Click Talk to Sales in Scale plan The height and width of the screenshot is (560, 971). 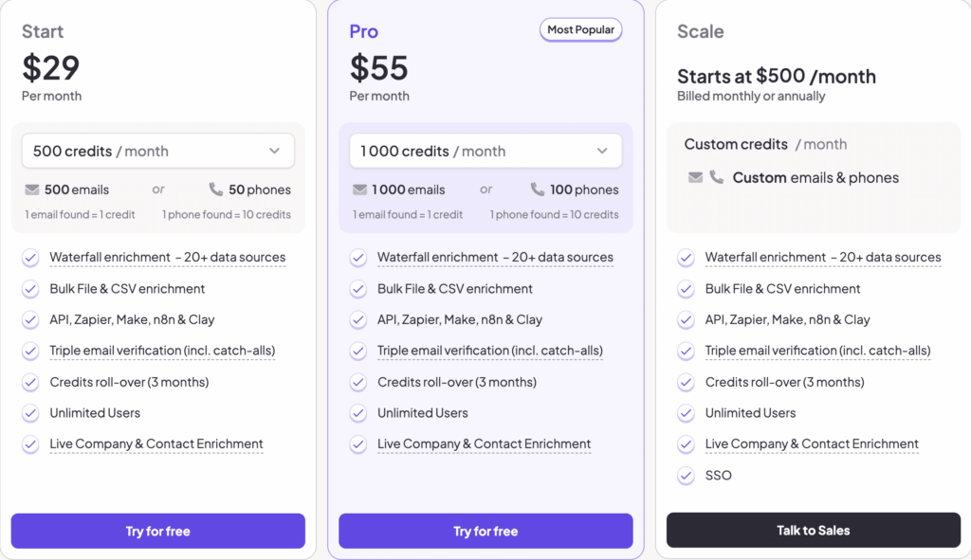pyautogui.click(x=813, y=530)
